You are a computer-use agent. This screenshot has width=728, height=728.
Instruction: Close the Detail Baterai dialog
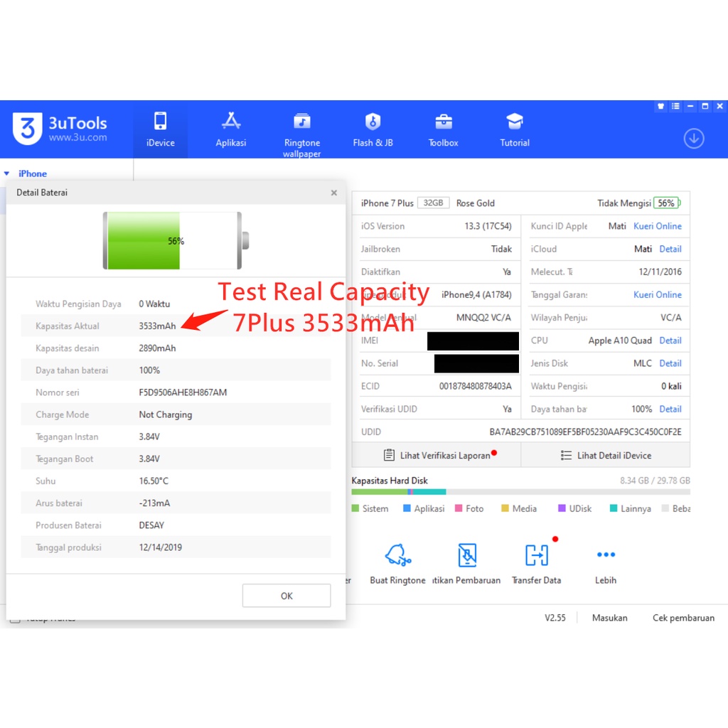point(334,193)
